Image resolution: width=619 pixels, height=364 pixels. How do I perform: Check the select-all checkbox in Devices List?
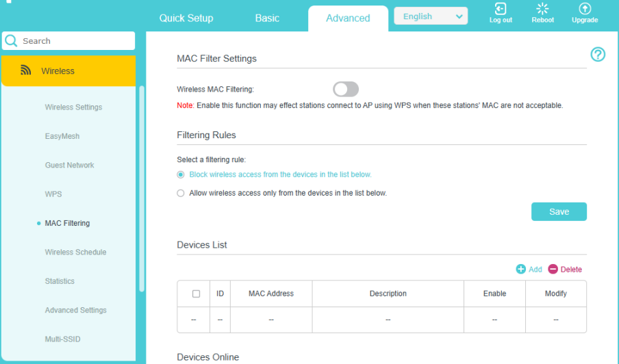coord(196,294)
